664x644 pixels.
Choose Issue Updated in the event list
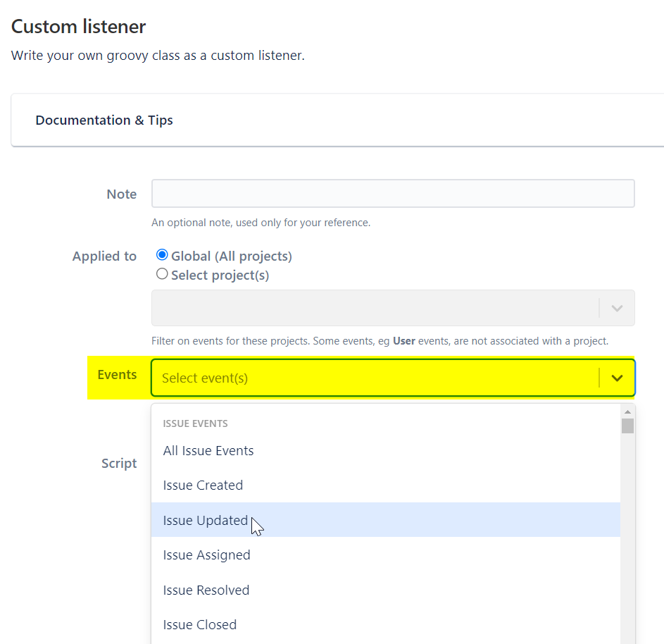point(206,521)
